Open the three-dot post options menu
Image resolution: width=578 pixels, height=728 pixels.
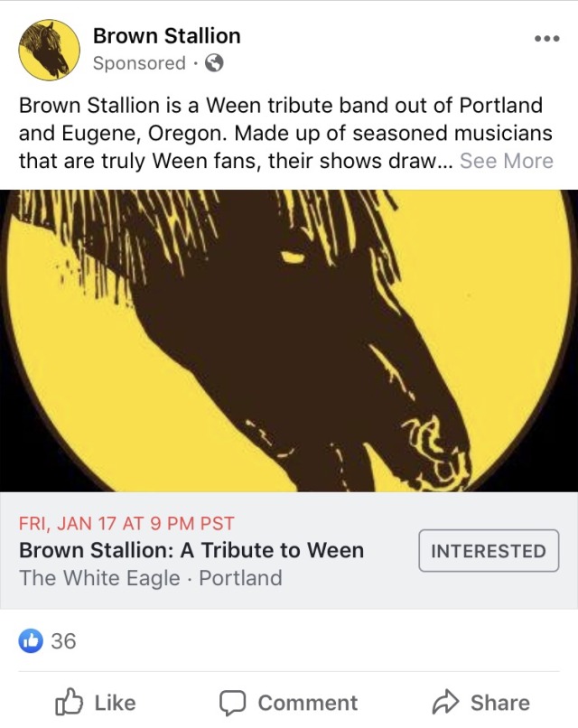click(547, 39)
